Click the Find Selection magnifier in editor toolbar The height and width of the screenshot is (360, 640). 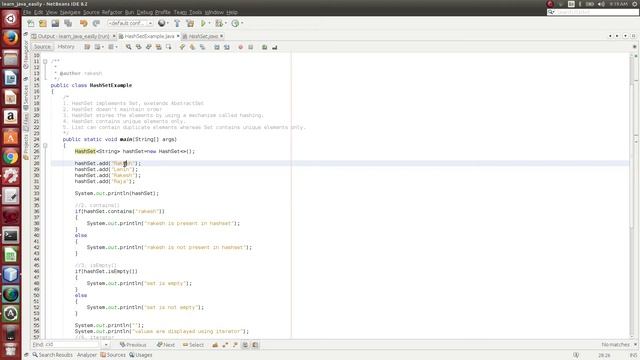pos(129,47)
